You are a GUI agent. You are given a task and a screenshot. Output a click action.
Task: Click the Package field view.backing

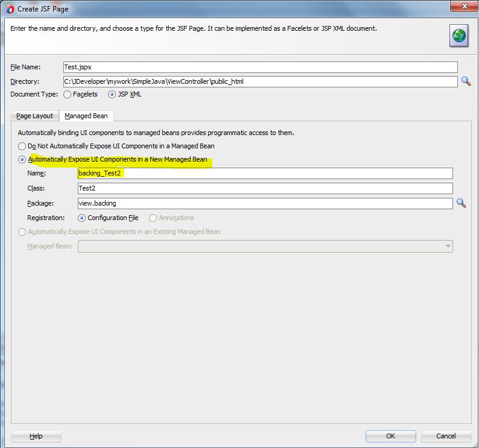(265, 203)
